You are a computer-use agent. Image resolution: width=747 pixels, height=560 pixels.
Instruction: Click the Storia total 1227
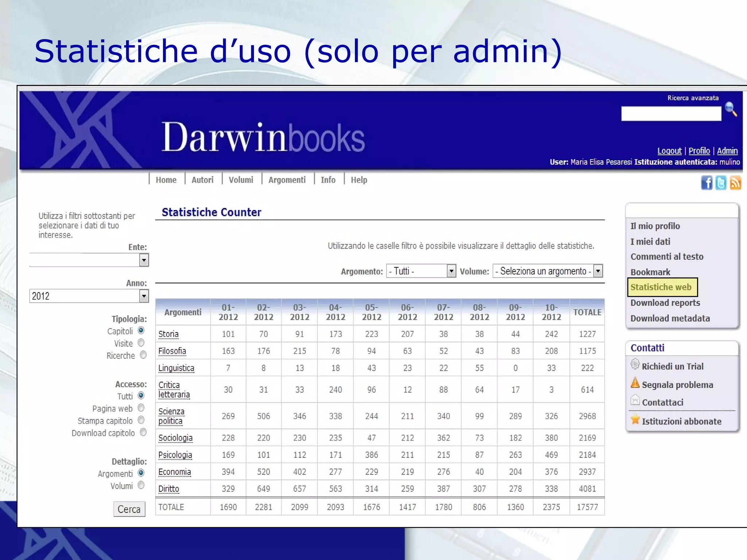point(587,334)
